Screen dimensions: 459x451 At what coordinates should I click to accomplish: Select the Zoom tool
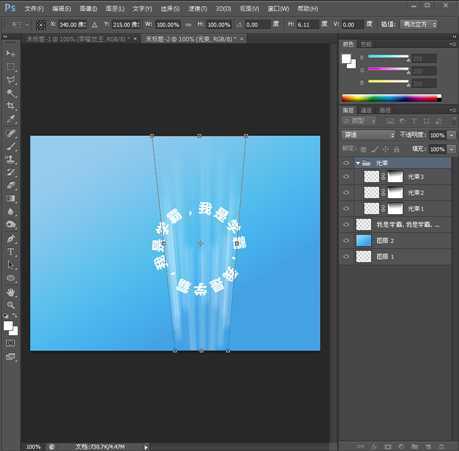11,305
